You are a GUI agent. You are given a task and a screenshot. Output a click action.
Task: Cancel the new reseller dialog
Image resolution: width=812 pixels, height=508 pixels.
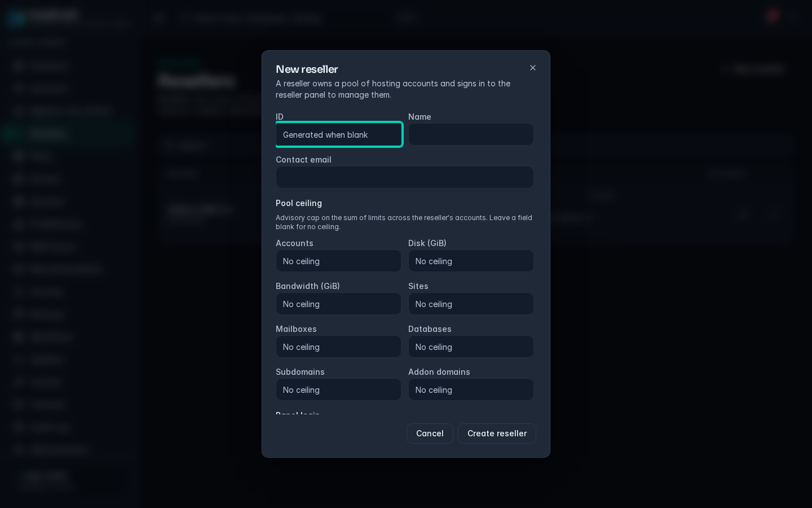coord(430,433)
